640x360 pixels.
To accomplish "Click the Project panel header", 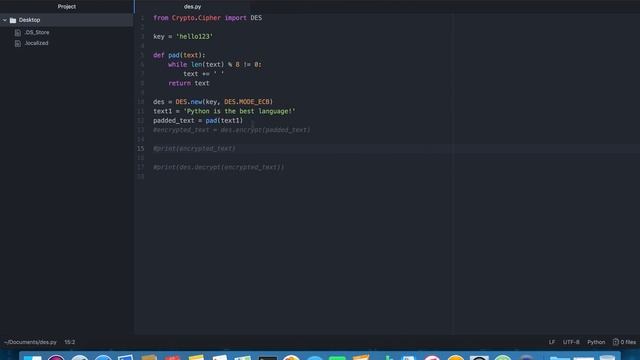I will tap(67, 7).
